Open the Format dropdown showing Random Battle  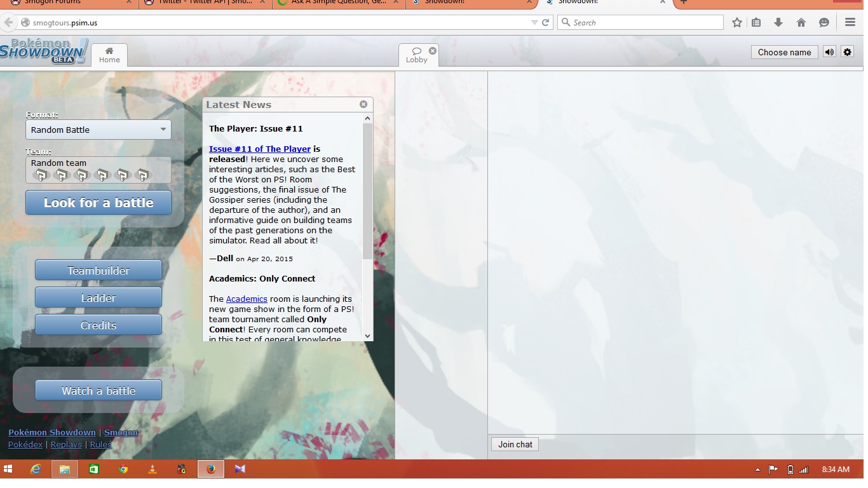(98, 130)
